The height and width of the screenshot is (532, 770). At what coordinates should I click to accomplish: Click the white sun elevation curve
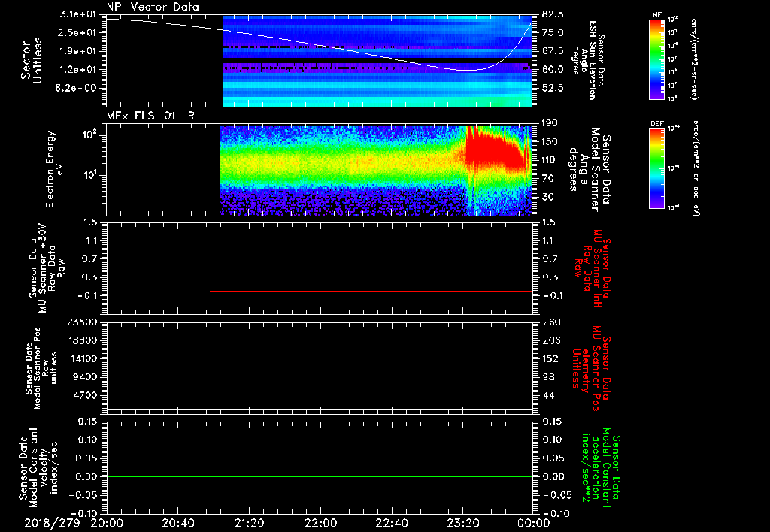click(x=319, y=46)
